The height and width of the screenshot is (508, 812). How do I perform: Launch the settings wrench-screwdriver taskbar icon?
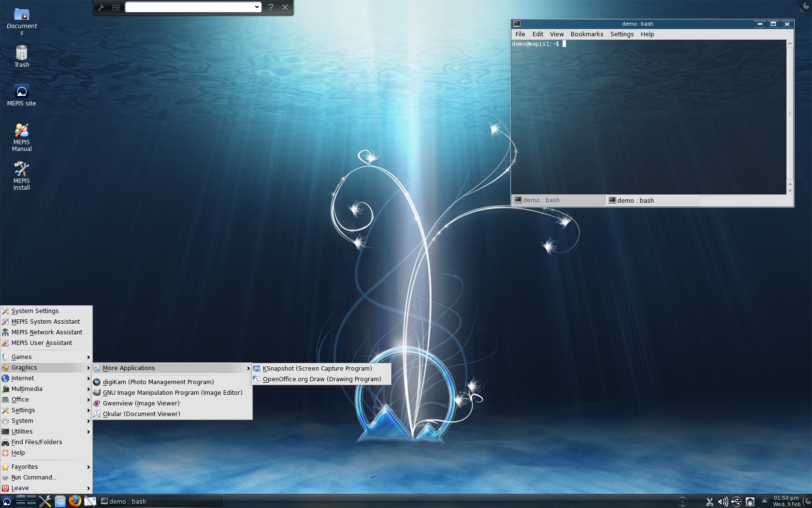tap(45, 501)
